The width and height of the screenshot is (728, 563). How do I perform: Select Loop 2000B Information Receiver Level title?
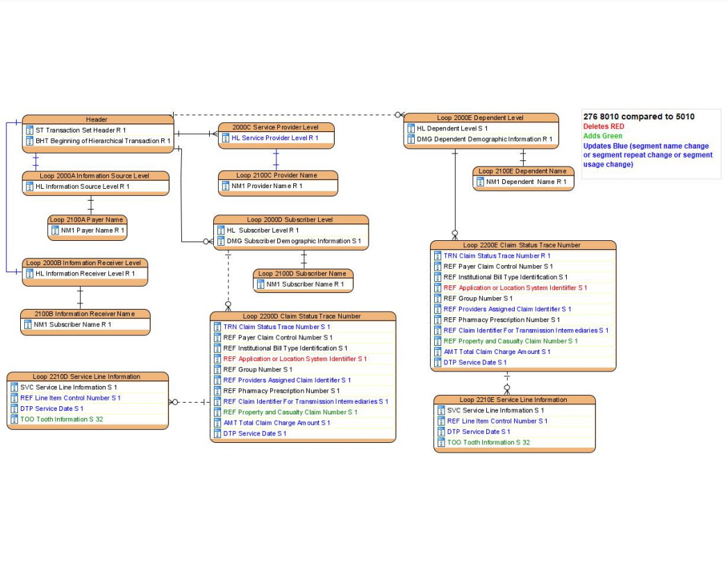coord(83,262)
